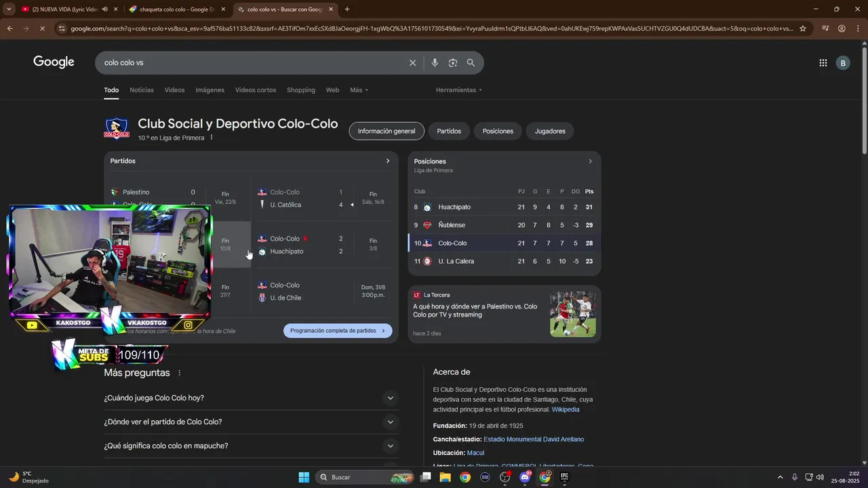Image resolution: width=868 pixels, height=488 pixels.
Task: Open Task View on taskbar
Action: coord(425,477)
